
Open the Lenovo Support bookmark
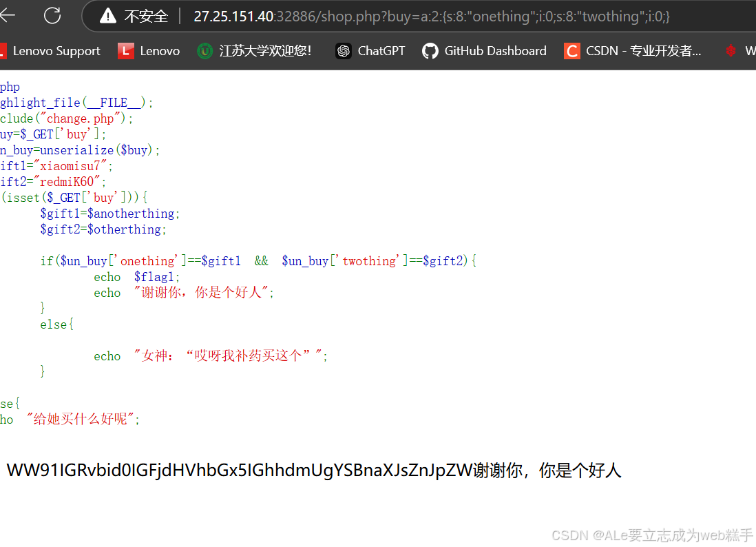(x=51, y=51)
